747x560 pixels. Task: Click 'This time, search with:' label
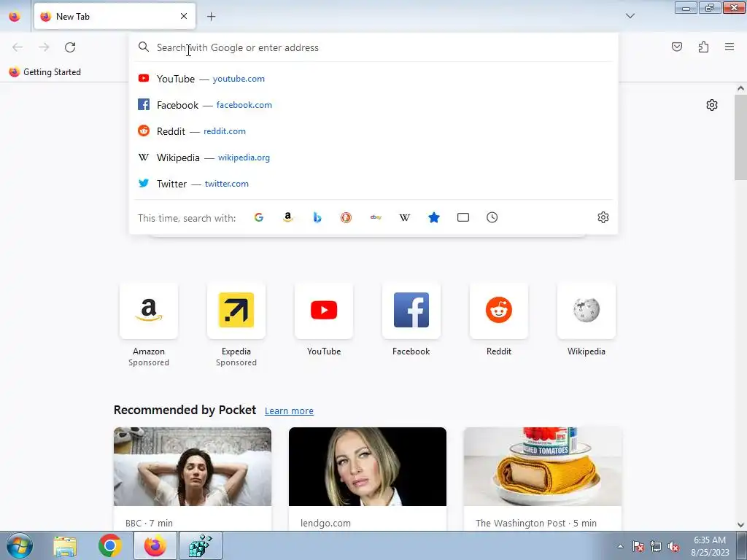(187, 218)
